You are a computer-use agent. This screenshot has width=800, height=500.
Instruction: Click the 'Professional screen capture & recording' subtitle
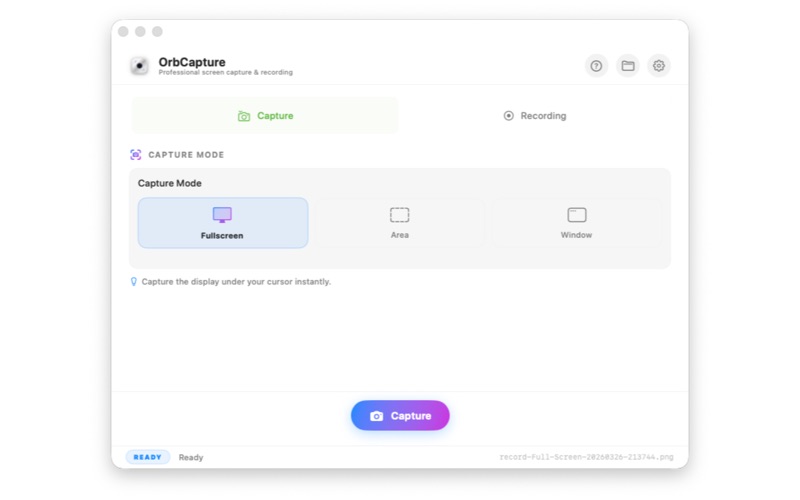tap(226, 72)
